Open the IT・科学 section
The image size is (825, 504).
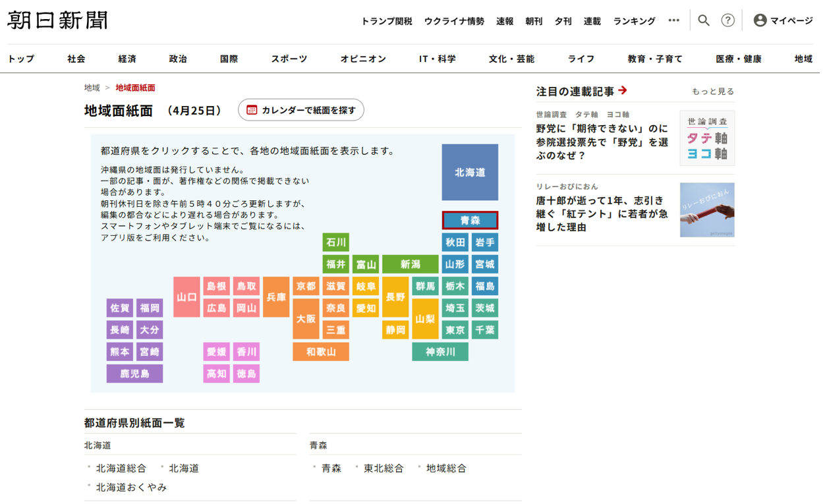(440, 59)
